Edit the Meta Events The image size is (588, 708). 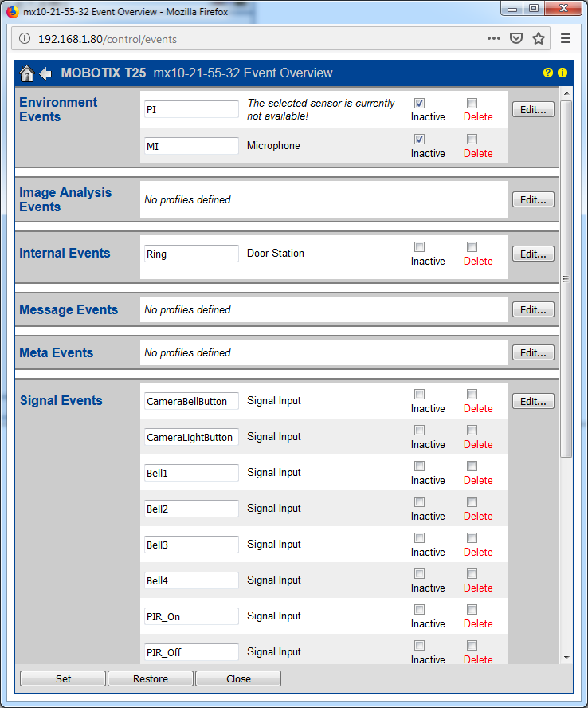pyautogui.click(x=533, y=352)
